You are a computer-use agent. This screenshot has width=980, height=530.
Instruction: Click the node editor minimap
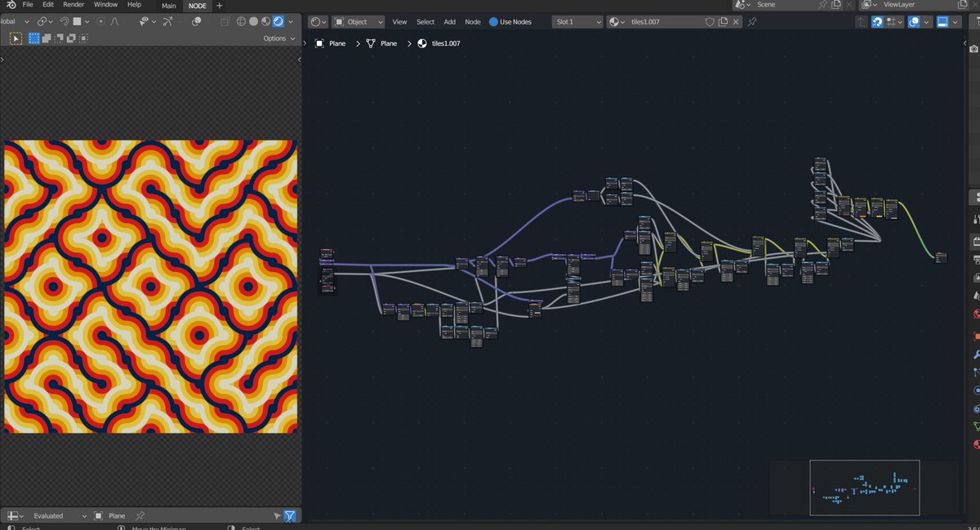(x=864, y=488)
